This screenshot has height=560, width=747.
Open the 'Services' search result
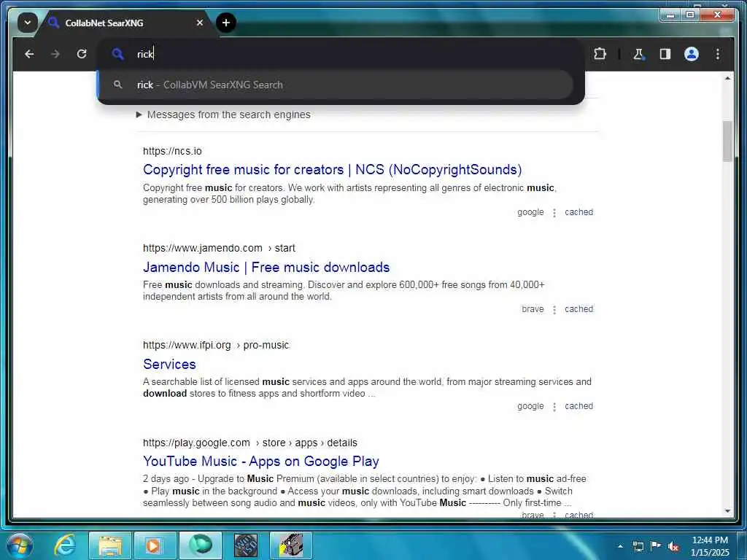pos(169,365)
